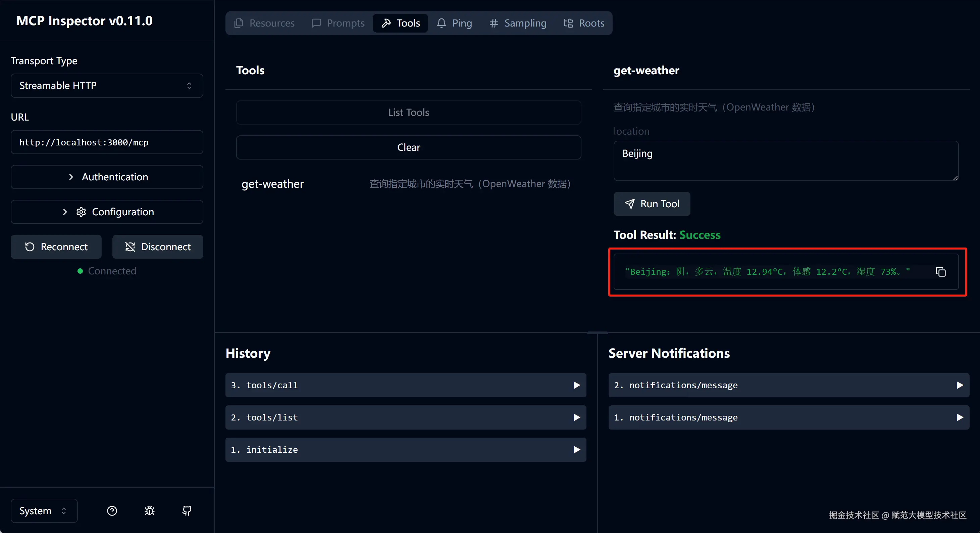This screenshot has width=980, height=533.
Task: Click the Clear button
Action: click(408, 147)
